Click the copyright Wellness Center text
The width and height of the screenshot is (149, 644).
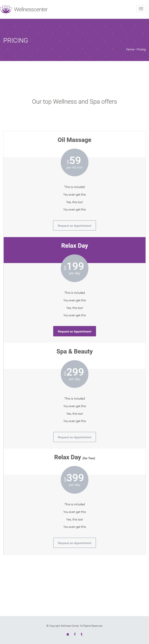click(74, 626)
